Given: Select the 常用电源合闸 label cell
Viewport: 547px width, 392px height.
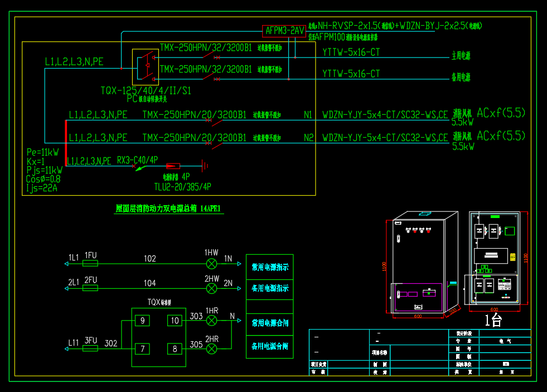Looking at the screenshot, I should tap(270, 324).
